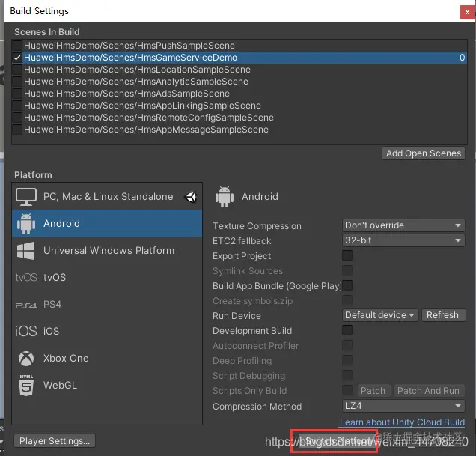Open Run Device Default device dropdown

click(x=380, y=315)
